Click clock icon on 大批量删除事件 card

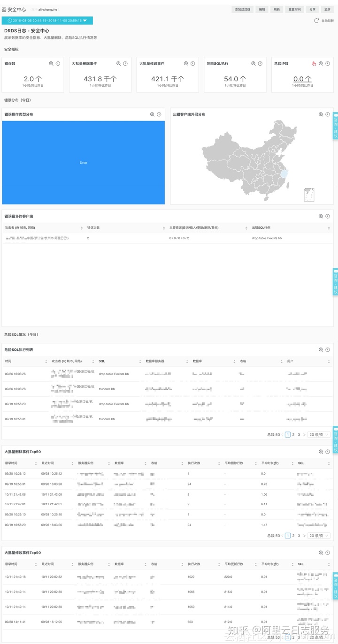[125, 63]
